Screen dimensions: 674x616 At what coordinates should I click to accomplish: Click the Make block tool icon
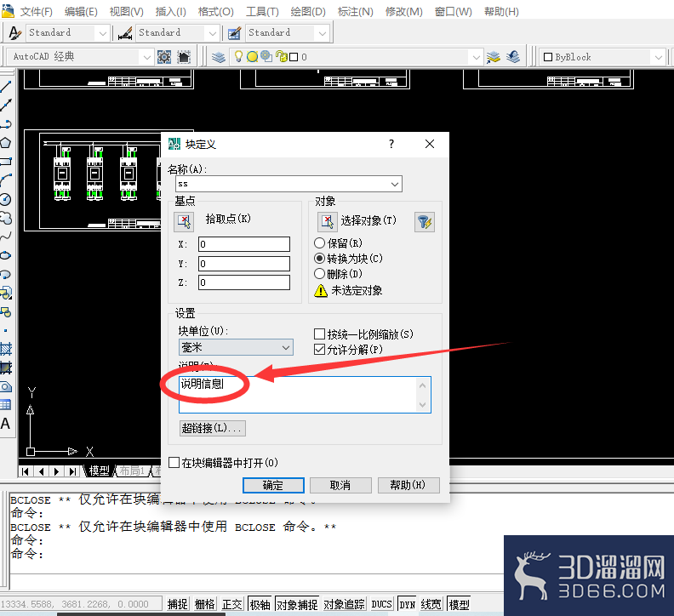pyautogui.click(x=6, y=312)
